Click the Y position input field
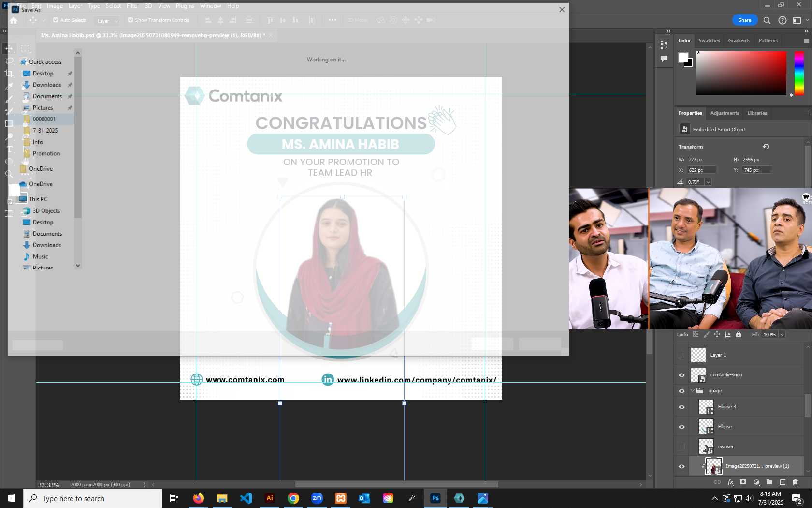 point(756,170)
